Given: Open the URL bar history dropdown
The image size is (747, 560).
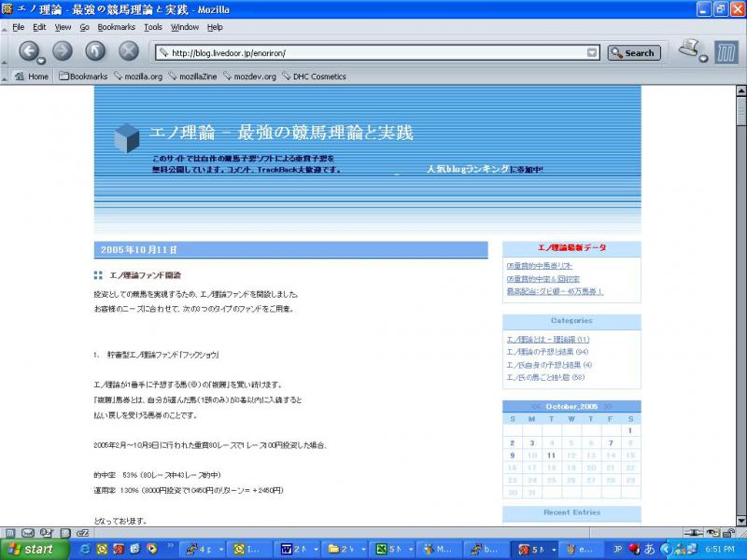Looking at the screenshot, I should (592, 53).
